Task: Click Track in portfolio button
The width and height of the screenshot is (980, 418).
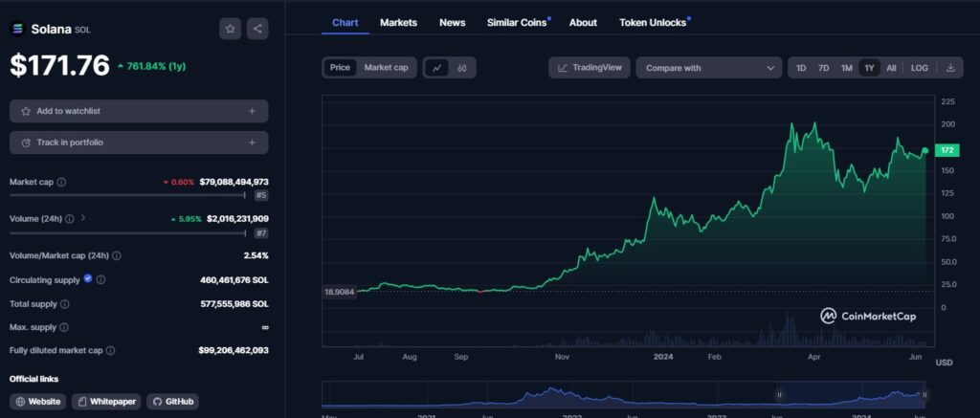Action: [139, 143]
